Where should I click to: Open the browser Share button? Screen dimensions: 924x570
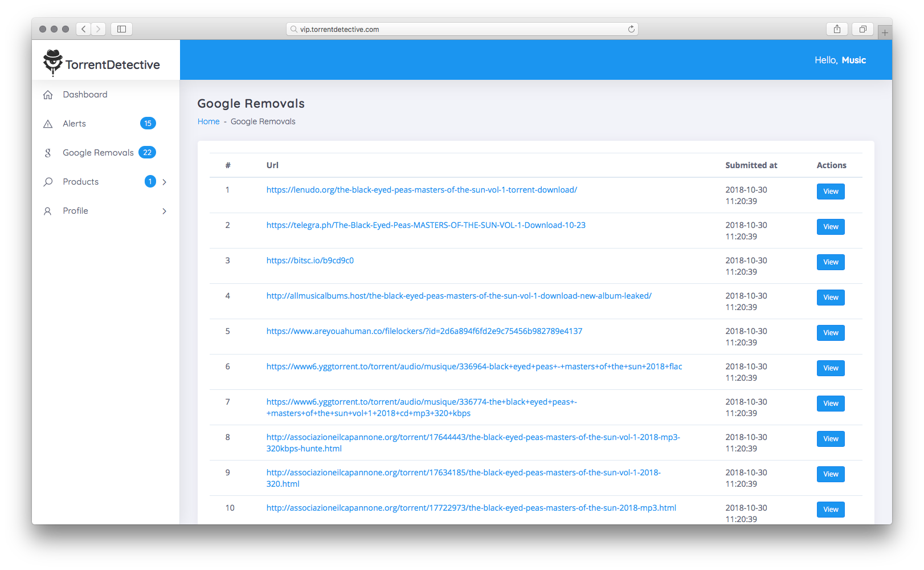click(837, 29)
